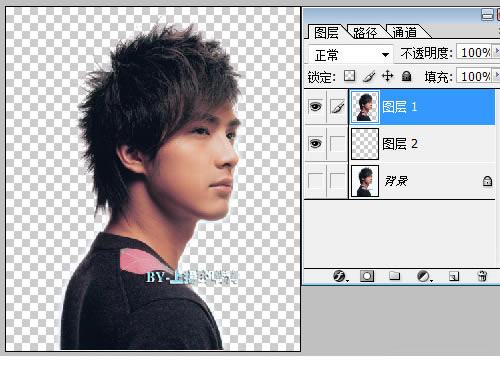Minimize the layers palette window
The width and height of the screenshot is (500, 369).
pyautogui.click(x=487, y=15)
